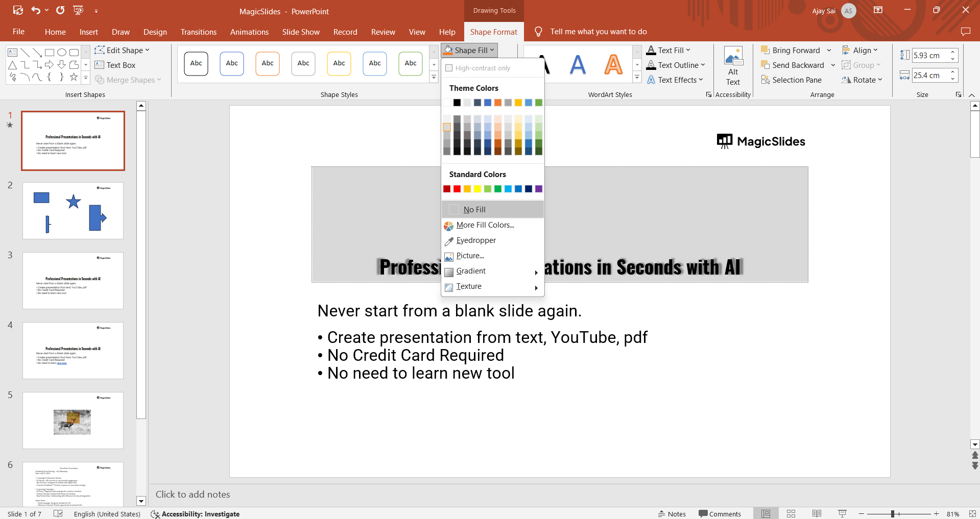980x519 pixels.
Task: Open the Align dropdown
Action: pyautogui.click(x=860, y=50)
